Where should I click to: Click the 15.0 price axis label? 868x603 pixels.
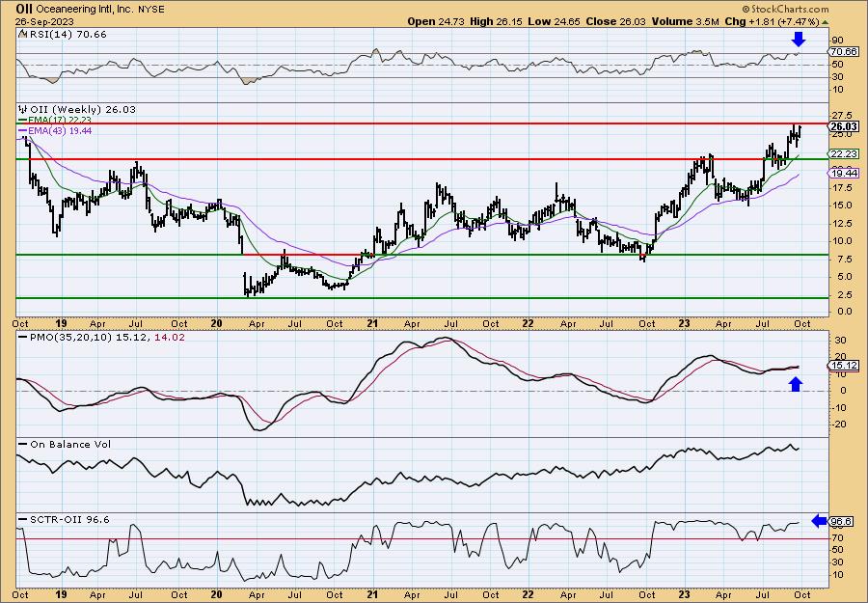(841, 206)
